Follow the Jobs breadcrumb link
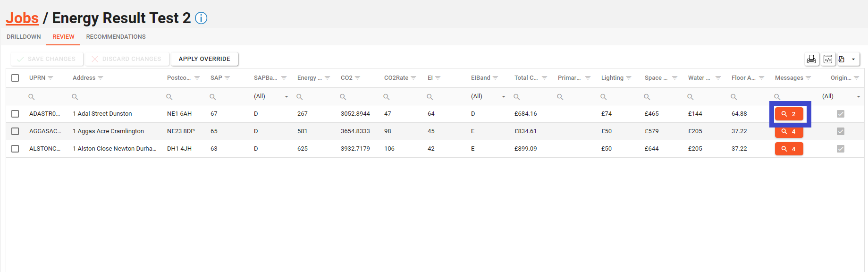Viewport: 868px width, 272px height. pos(22,18)
